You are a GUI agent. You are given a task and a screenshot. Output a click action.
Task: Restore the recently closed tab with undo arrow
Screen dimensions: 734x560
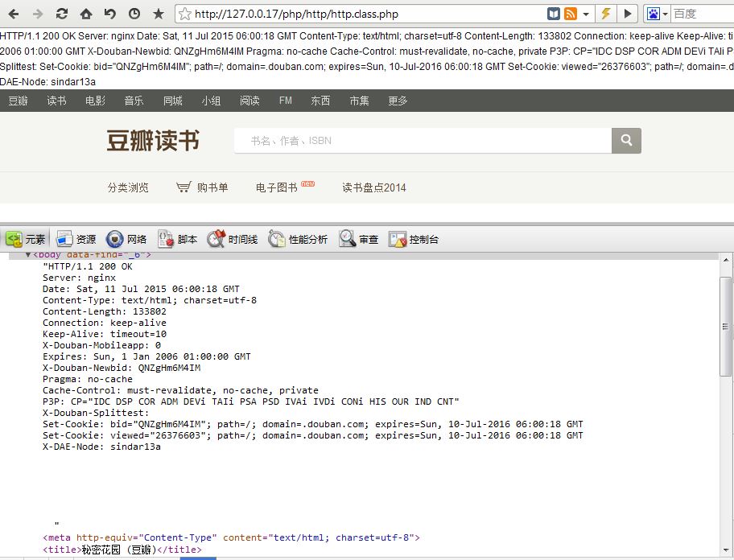click(x=110, y=14)
